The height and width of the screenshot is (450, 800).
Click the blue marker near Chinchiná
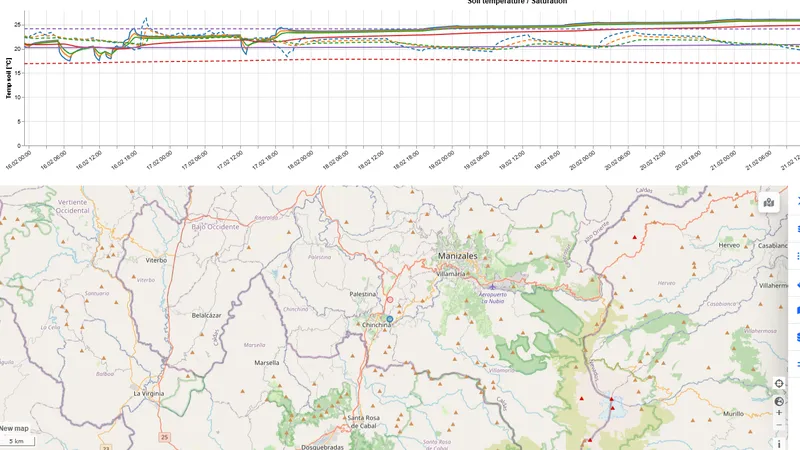[390, 318]
